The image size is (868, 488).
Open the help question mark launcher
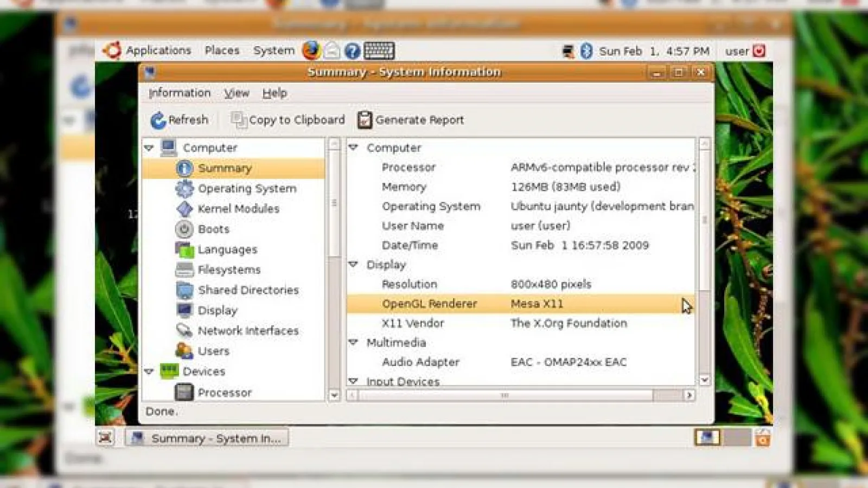click(353, 51)
